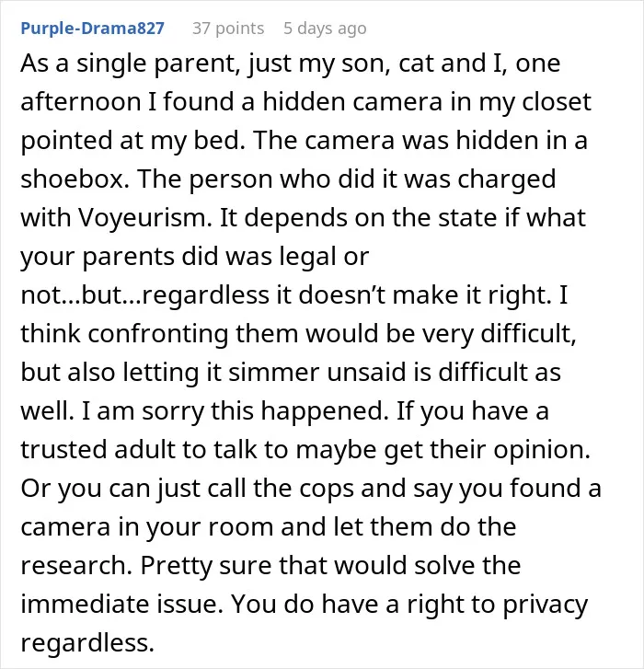644x669 pixels.
Task: Click the final word regardless with period
Action: tap(87, 643)
